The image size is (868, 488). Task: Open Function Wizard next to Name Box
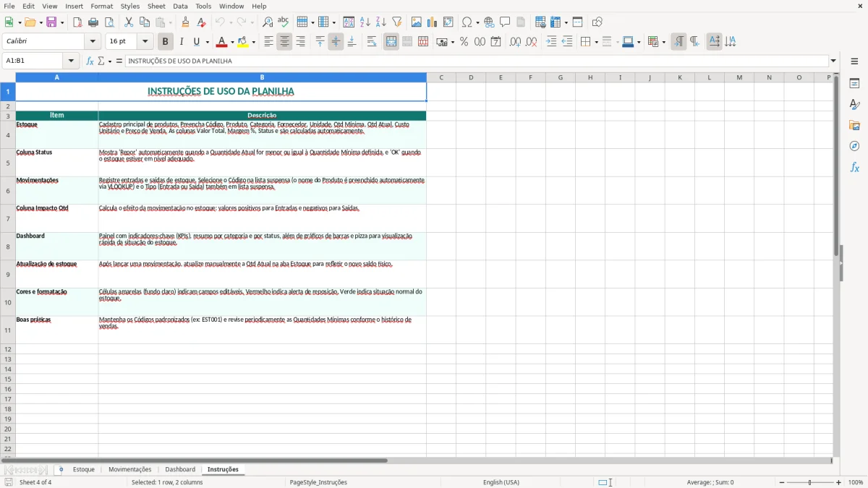pyautogui.click(x=90, y=61)
